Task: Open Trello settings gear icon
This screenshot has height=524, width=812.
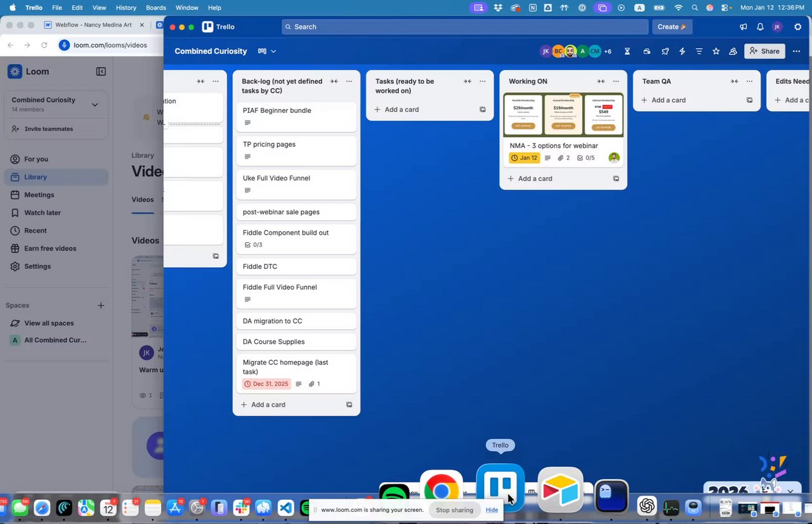Action: [797, 27]
